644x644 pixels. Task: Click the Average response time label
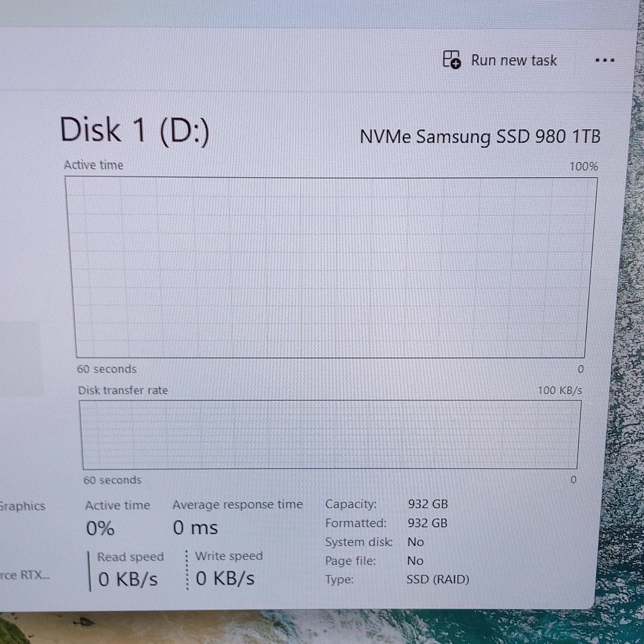point(238,505)
